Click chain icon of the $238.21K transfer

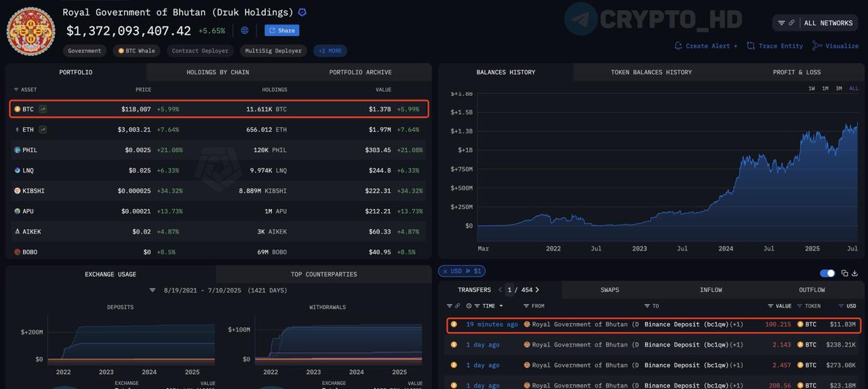454,345
